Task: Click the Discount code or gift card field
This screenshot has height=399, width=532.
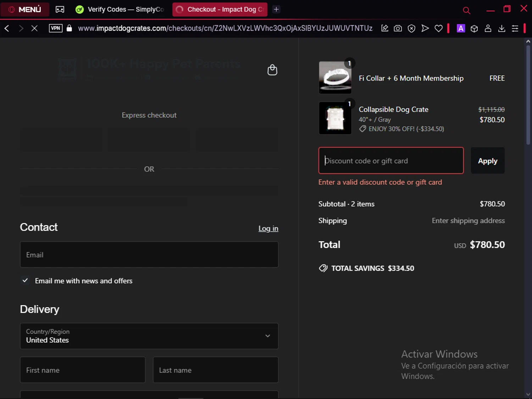Action: tap(391, 161)
